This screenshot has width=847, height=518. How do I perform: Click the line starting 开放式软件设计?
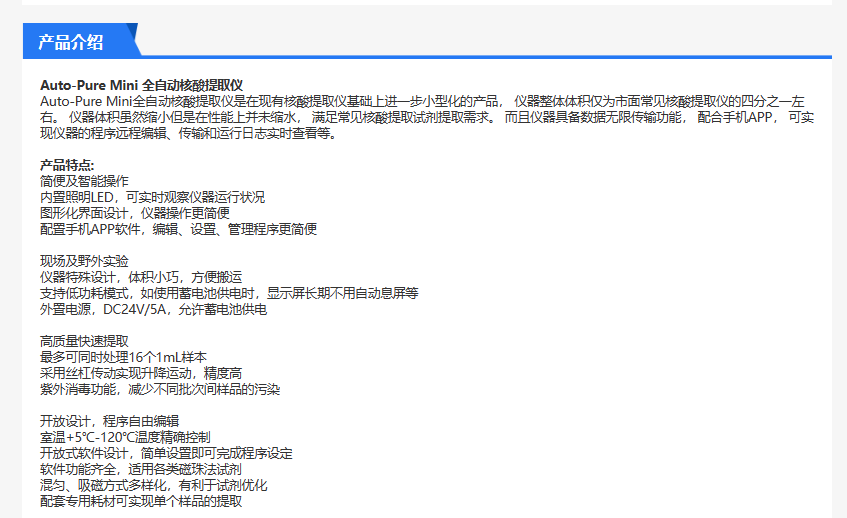point(166,453)
